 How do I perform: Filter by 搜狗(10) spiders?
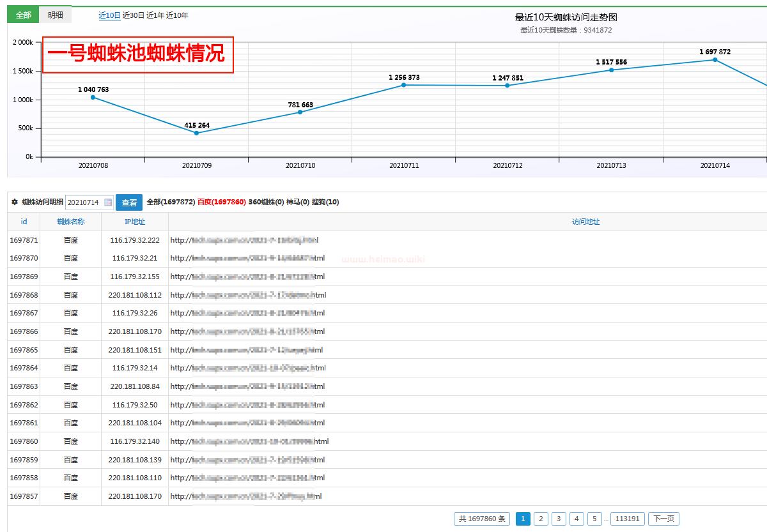[325, 202]
